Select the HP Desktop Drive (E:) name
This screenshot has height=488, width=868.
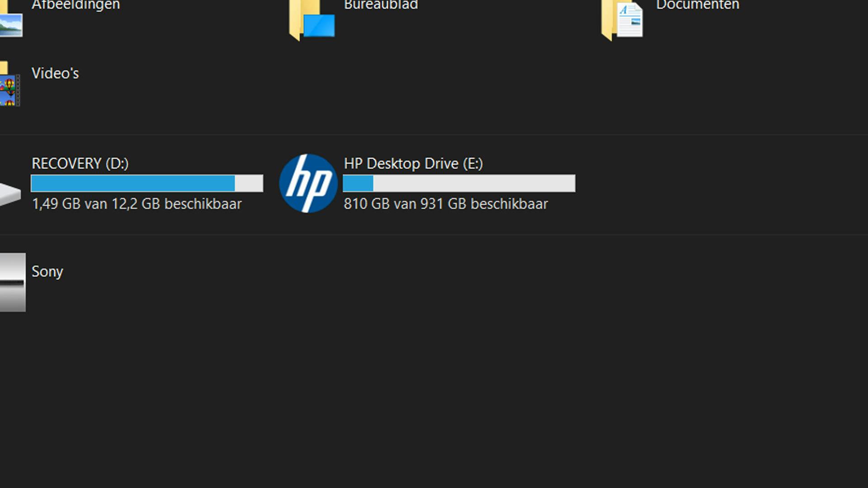pyautogui.click(x=413, y=164)
